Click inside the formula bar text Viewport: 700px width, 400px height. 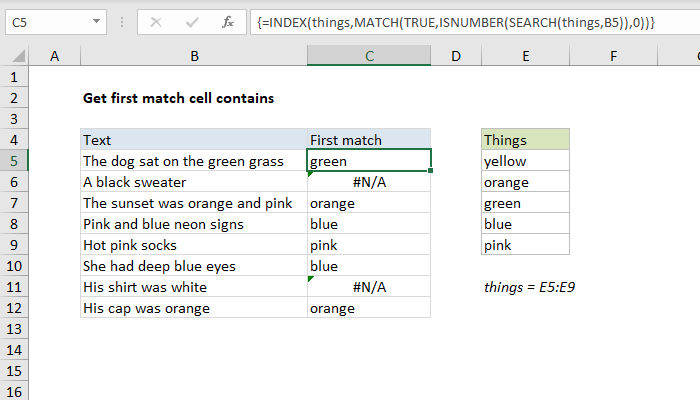point(450,21)
